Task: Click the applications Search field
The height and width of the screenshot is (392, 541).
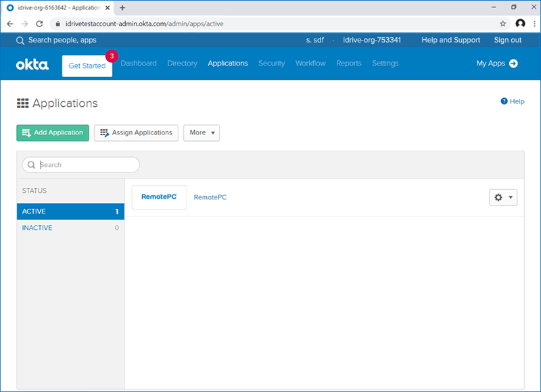Action: pos(81,165)
